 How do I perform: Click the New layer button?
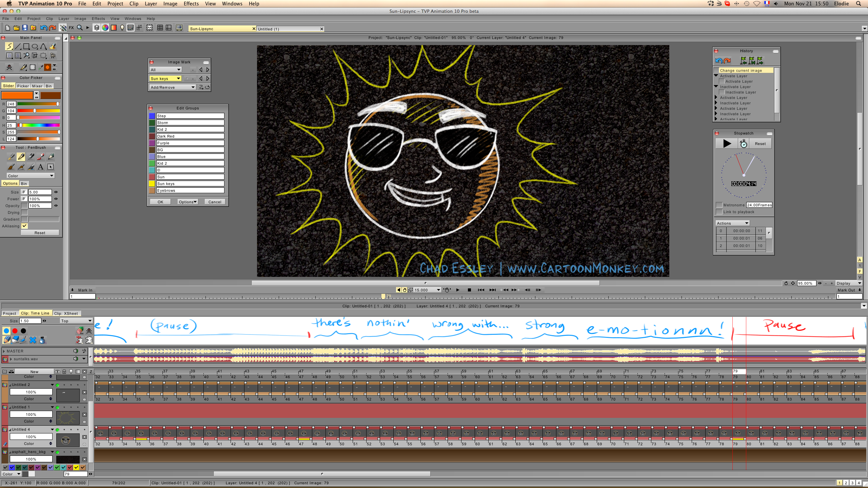[x=34, y=372]
